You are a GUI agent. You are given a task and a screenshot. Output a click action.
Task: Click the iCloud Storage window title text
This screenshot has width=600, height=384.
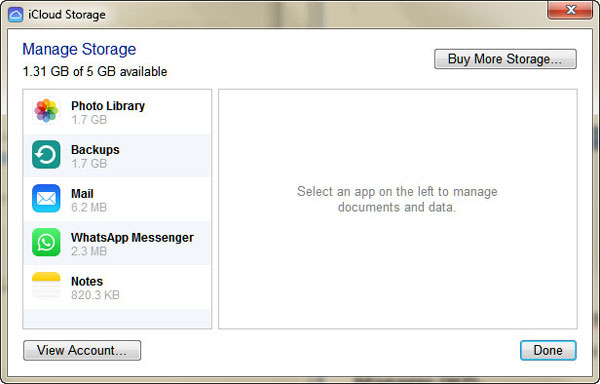click(67, 15)
